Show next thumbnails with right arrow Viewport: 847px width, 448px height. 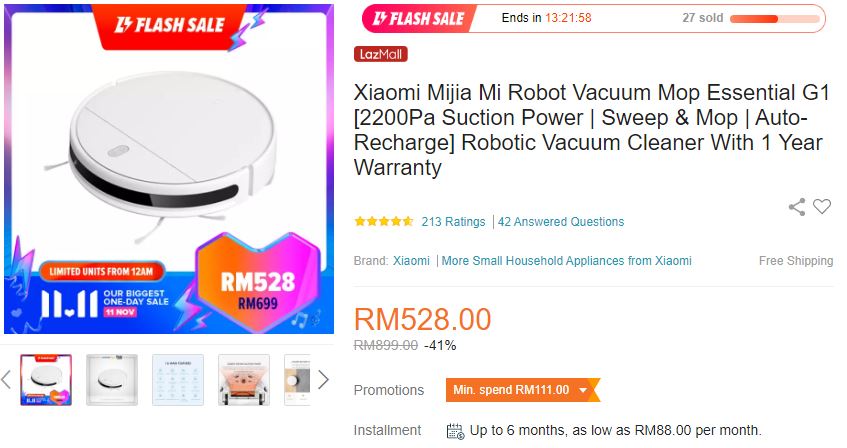point(323,379)
